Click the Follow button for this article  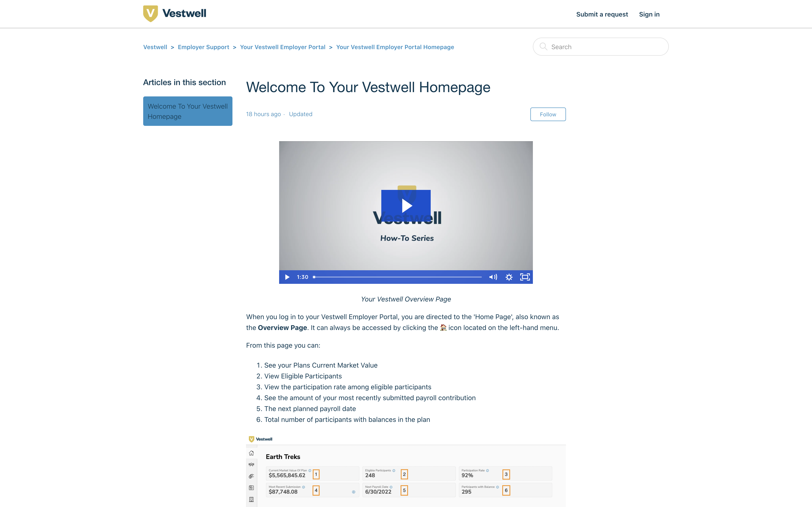pyautogui.click(x=548, y=114)
